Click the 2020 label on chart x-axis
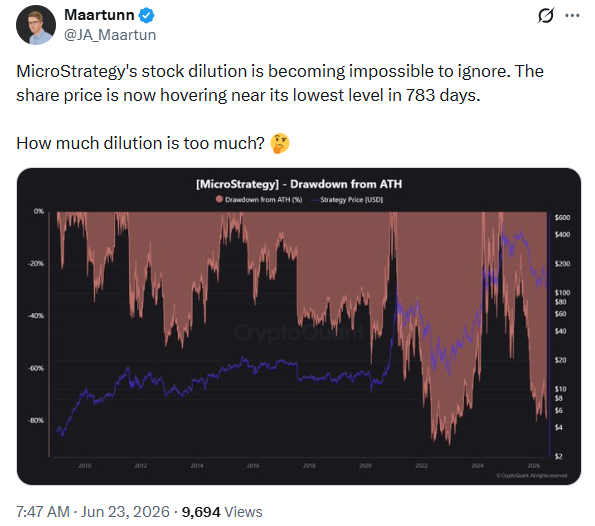The height and width of the screenshot is (526, 595). pyautogui.click(x=365, y=466)
